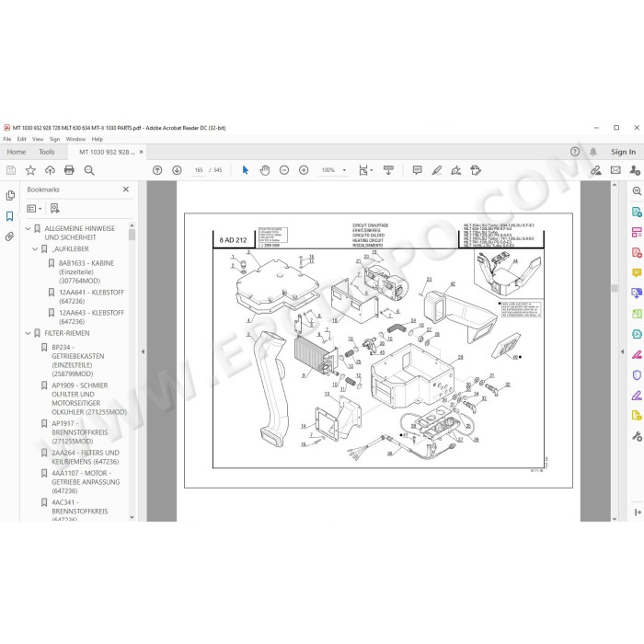Viewport: 644px width, 644px height.
Task: Open the Sign document tool
Action: (x=456, y=170)
